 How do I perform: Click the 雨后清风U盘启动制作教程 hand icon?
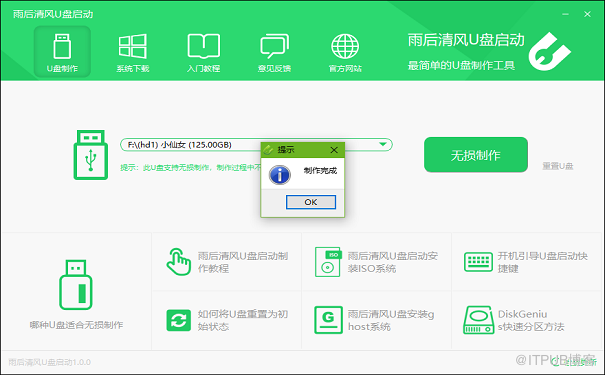point(178,262)
